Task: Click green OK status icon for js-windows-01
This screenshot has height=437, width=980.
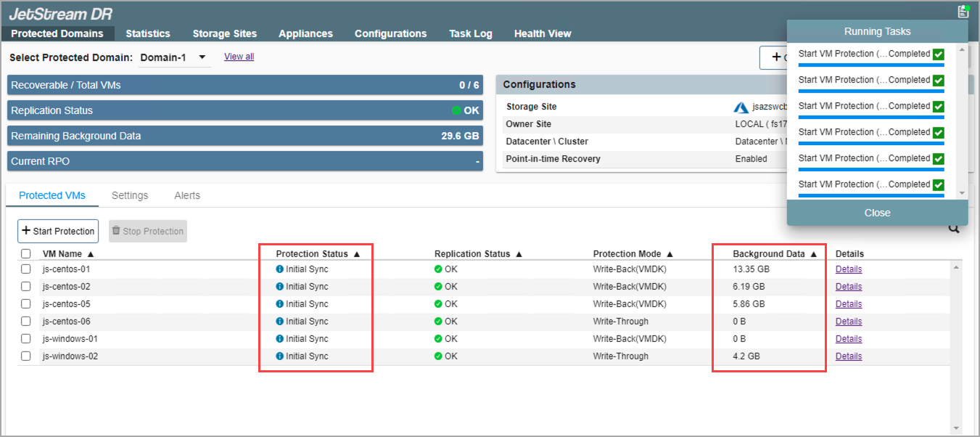Action: click(x=438, y=339)
